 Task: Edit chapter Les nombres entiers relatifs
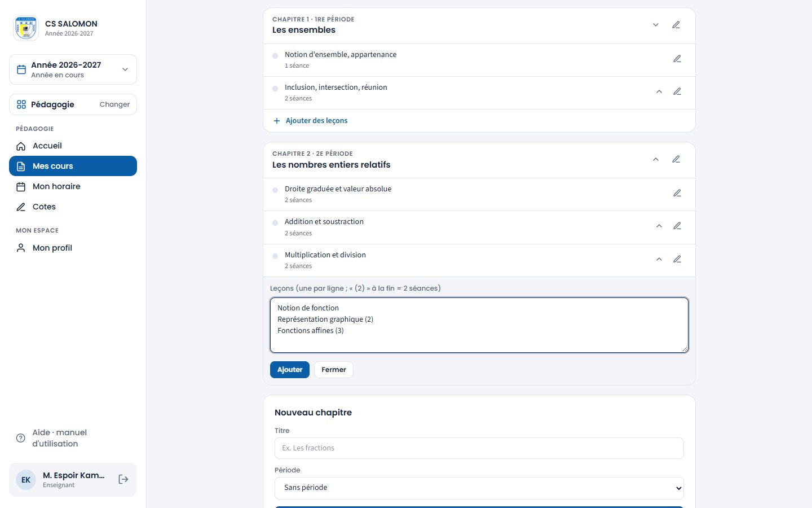[676, 159]
